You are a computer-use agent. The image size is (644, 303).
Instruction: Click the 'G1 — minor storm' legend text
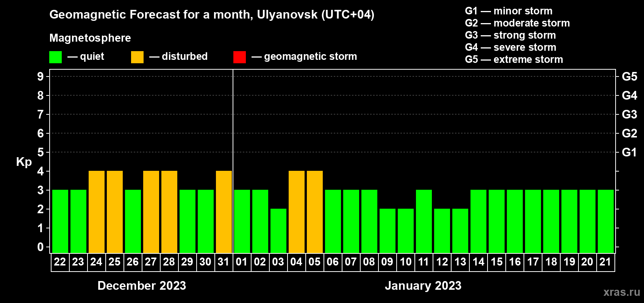click(x=509, y=11)
